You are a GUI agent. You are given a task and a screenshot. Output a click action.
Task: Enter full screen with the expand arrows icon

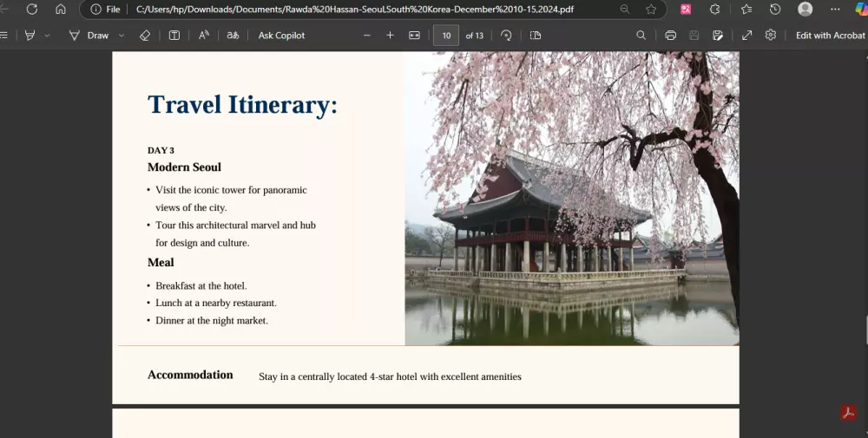pos(746,36)
